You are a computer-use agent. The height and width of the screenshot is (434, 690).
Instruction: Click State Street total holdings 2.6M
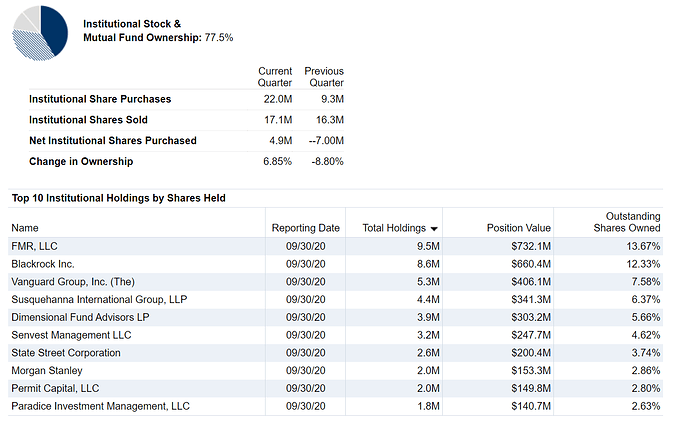click(x=428, y=353)
